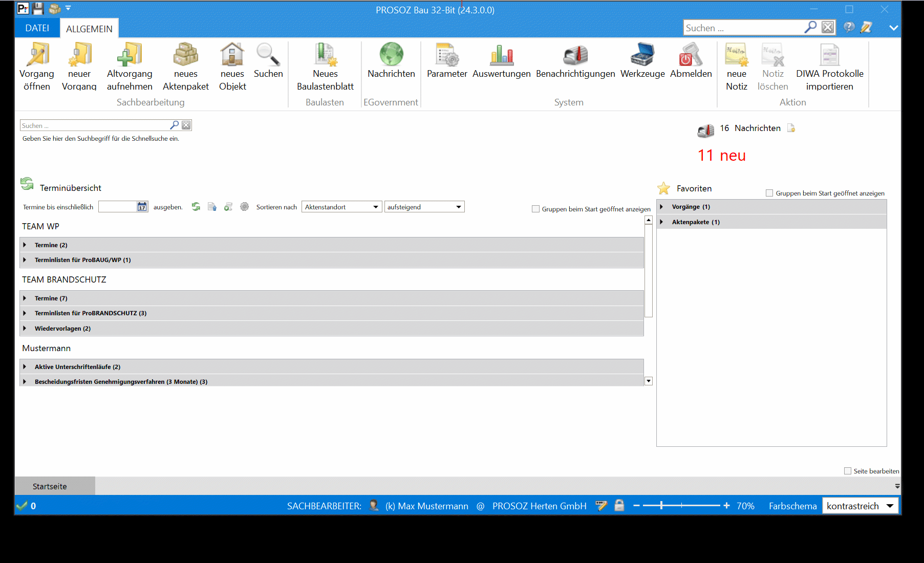Viewport: 924px width, 563px height.
Task: Clear the top-right search box
Action: coord(828,27)
